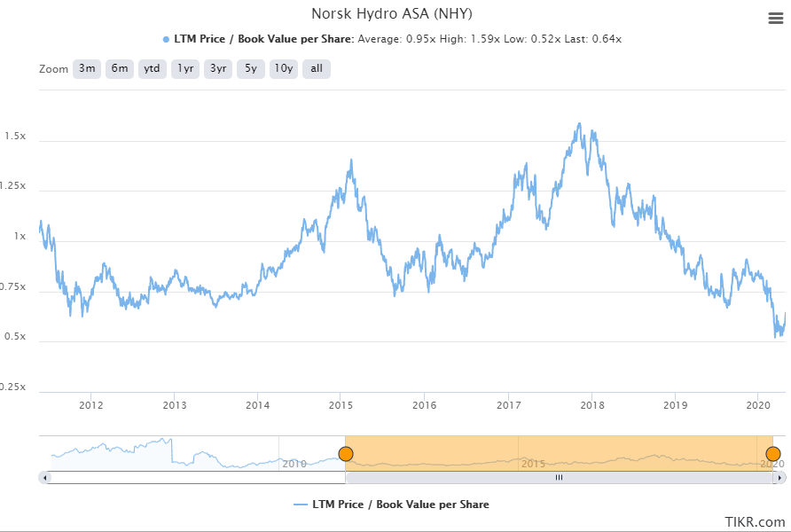Click the Zoom label text
791x532 pixels.
53,69
